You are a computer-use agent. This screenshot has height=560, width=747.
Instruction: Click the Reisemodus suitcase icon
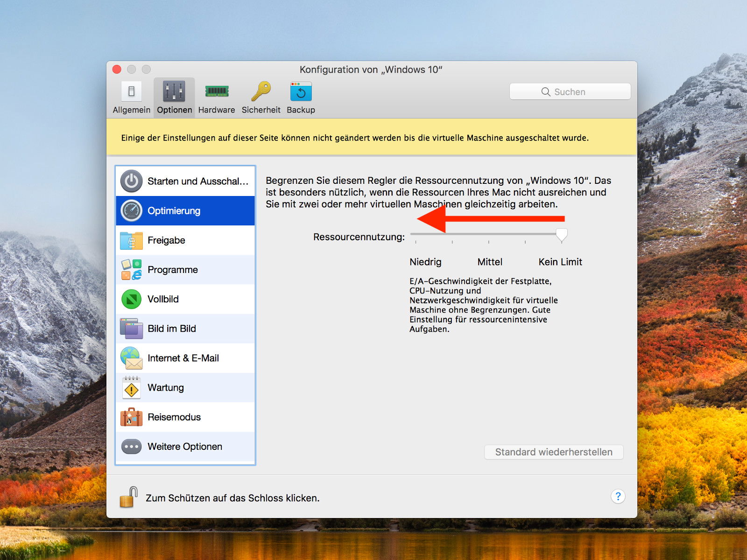coord(132,417)
